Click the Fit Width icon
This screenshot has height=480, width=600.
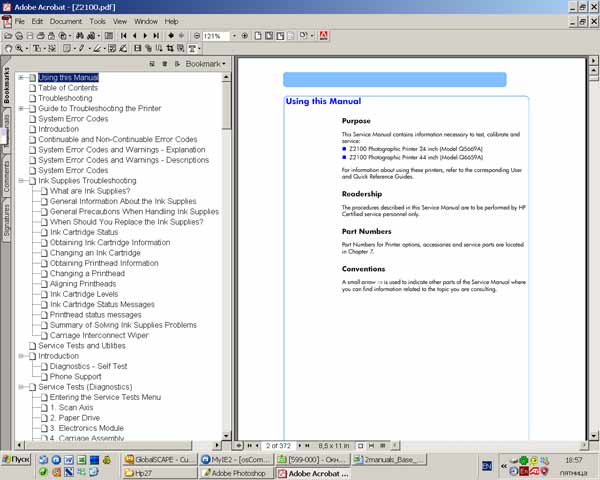(280, 36)
